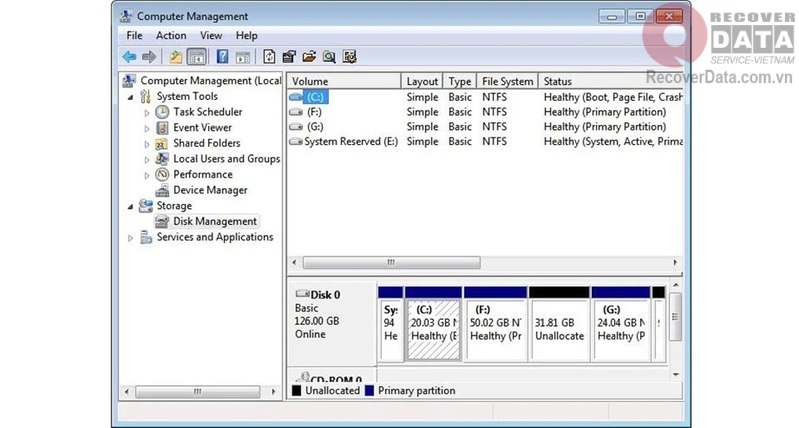Click the last toolbar settings icon
This screenshot has width=799, height=428.
[x=350, y=57]
